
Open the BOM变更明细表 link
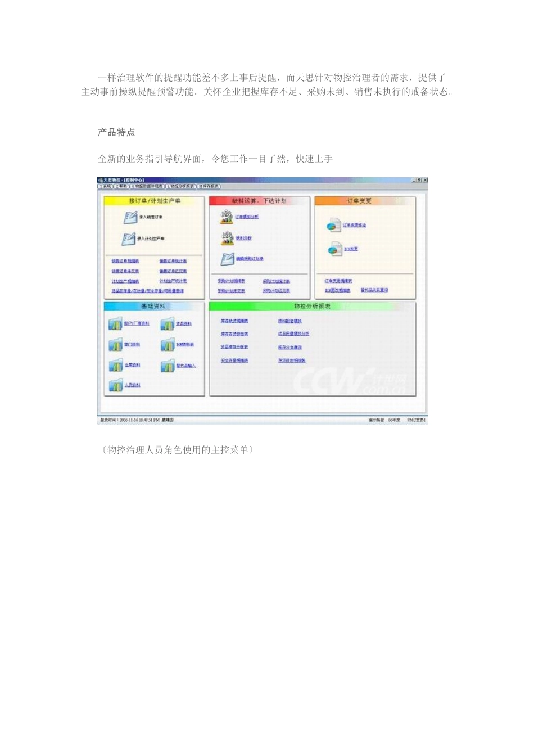click(338, 290)
